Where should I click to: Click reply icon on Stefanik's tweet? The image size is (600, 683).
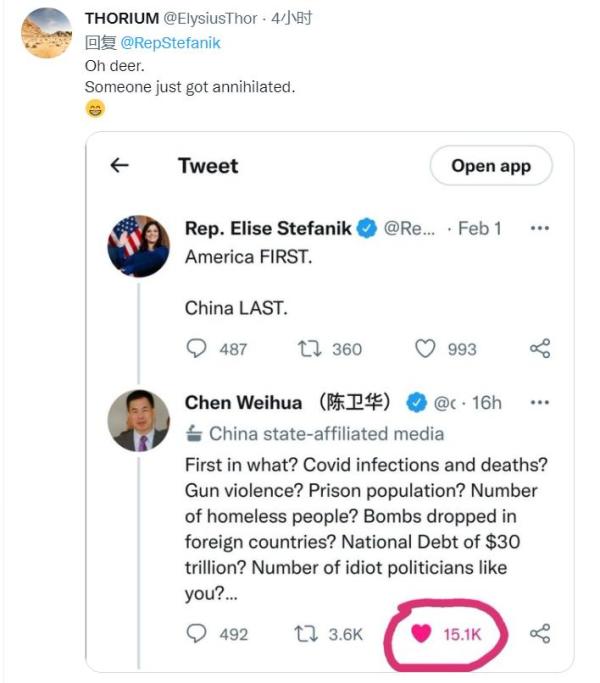(x=197, y=349)
